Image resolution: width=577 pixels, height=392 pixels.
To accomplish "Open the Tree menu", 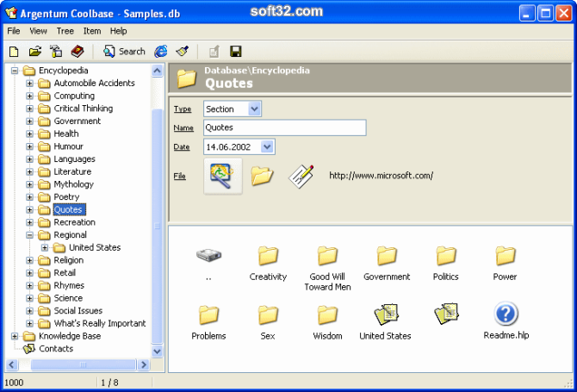I will [x=65, y=31].
